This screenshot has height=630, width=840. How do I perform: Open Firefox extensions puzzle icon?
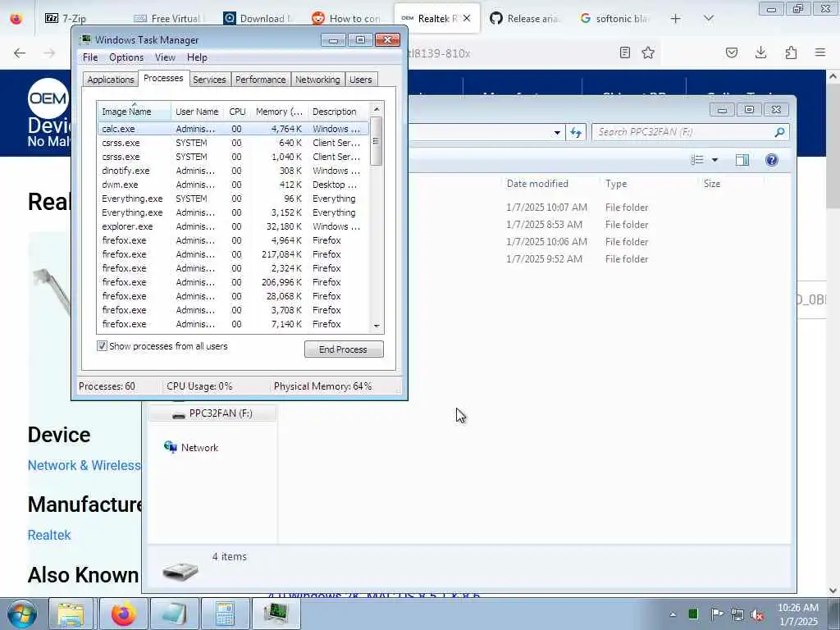(x=791, y=52)
